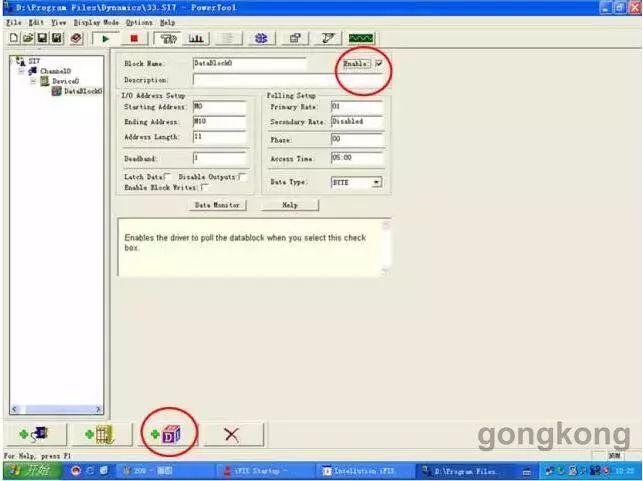This screenshot has height=481, width=643.
Task: Click the red X Delete button
Action: tap(231, 434)
